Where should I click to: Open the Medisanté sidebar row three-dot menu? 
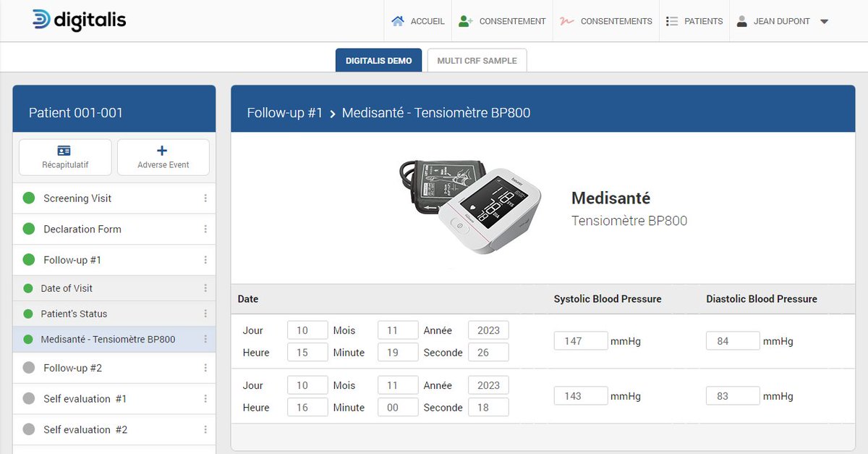205,339
